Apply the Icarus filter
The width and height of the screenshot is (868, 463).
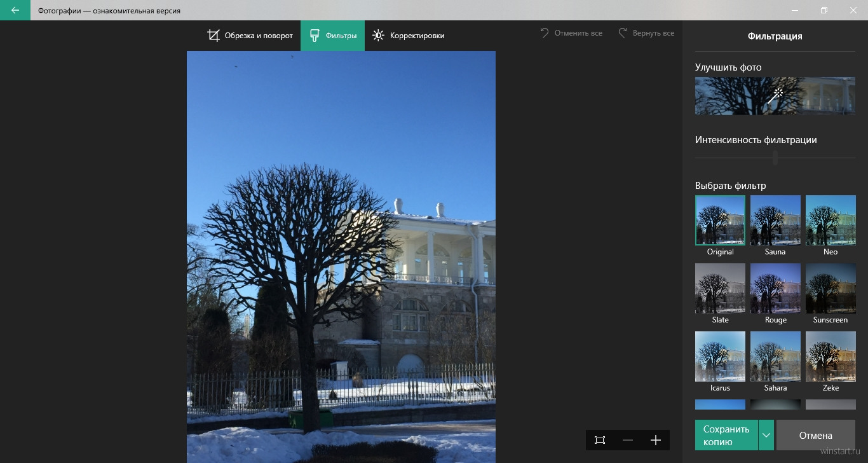pyautogui.click(x=720, y=356)
